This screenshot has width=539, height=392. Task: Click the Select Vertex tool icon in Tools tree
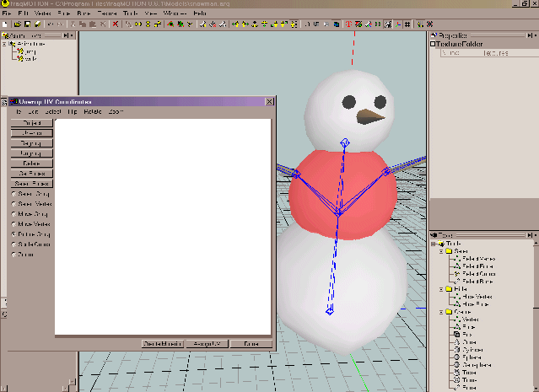(x=456, y=259)
